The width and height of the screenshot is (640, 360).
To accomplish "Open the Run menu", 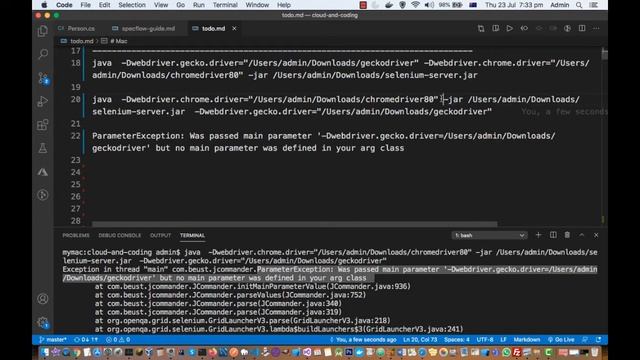I will pyautogui.click(x=199, y=5).
